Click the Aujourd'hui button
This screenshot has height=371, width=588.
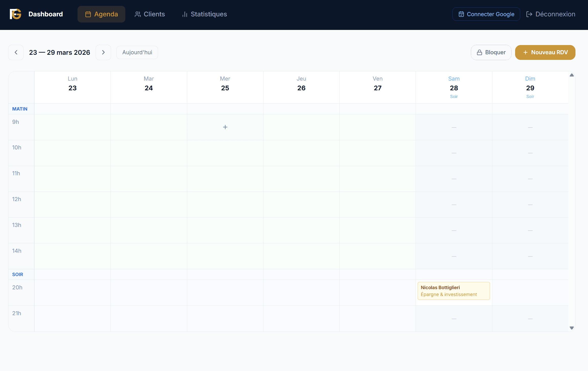[137, 52]
